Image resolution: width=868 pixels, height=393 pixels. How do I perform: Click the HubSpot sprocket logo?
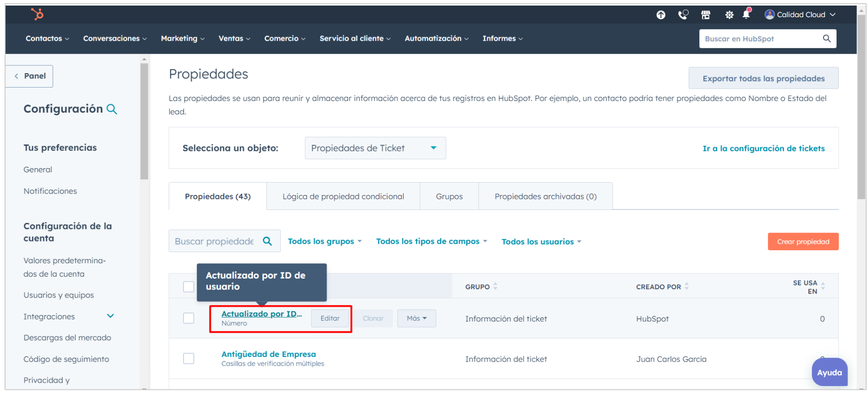coord(37,14)
